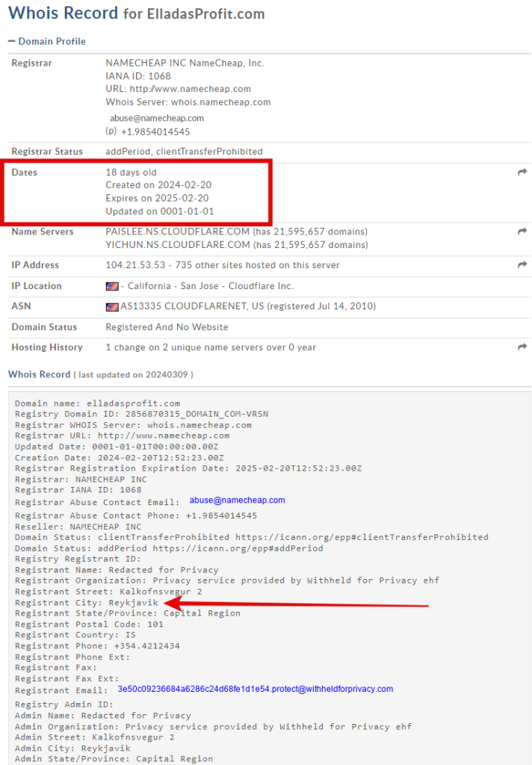Screen dimensions: 532x765
Task: Select 'Registrant Phone: +354.4212434' line
Action: point(97,645)
